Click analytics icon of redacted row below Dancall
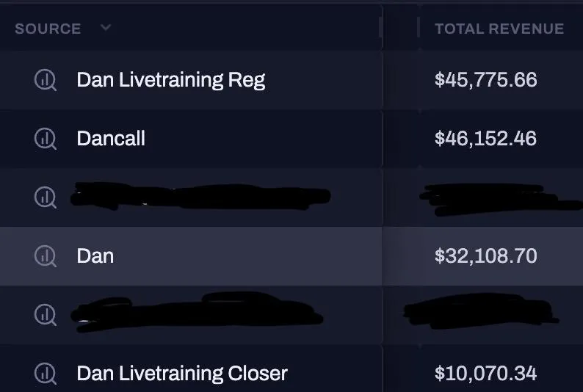This screenshot has width=583, height=392. point(46,197)
